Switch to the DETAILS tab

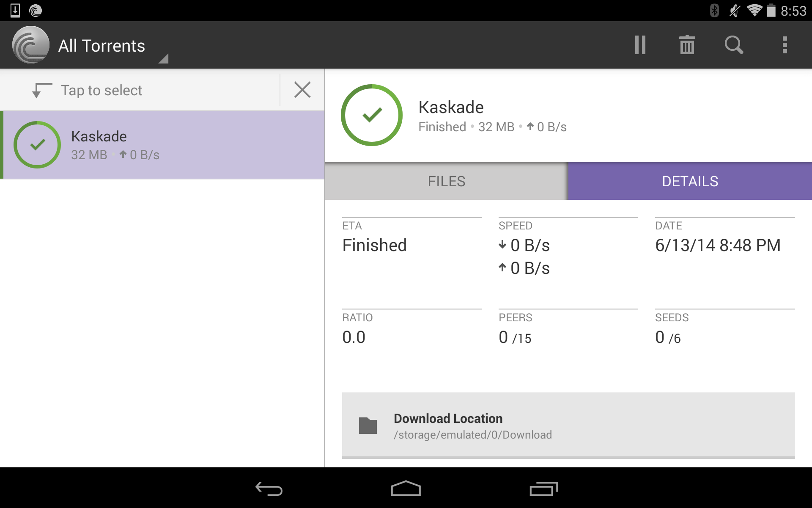click(x=690, y=181)
